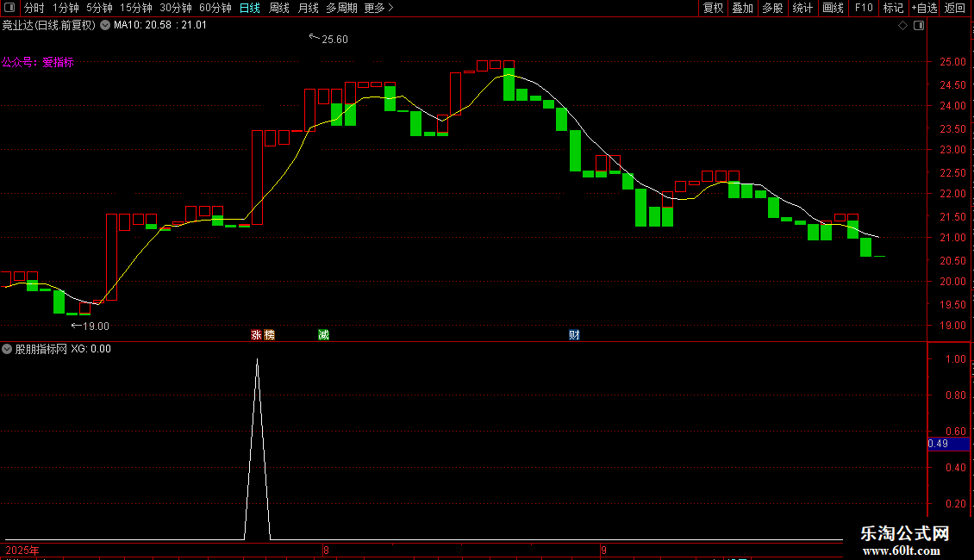The height and width of the screenshot is (560, 974).
Task: Toggle the right side panel icon
Action: tap(919, 26)
